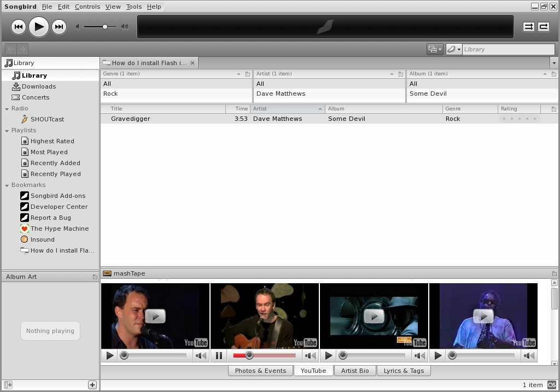Open column picker in track list header
Image resolution: width=560 pixels, height=392 pixels.
point(554,109)
